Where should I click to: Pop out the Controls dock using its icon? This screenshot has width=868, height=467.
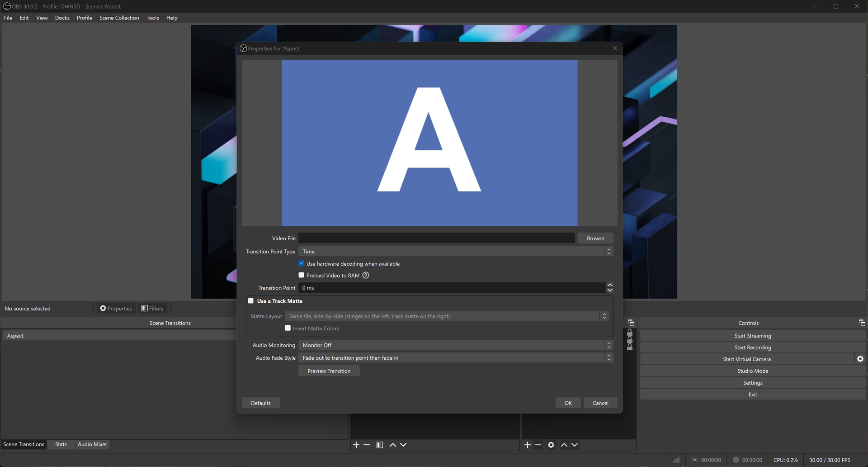[861, 323]
